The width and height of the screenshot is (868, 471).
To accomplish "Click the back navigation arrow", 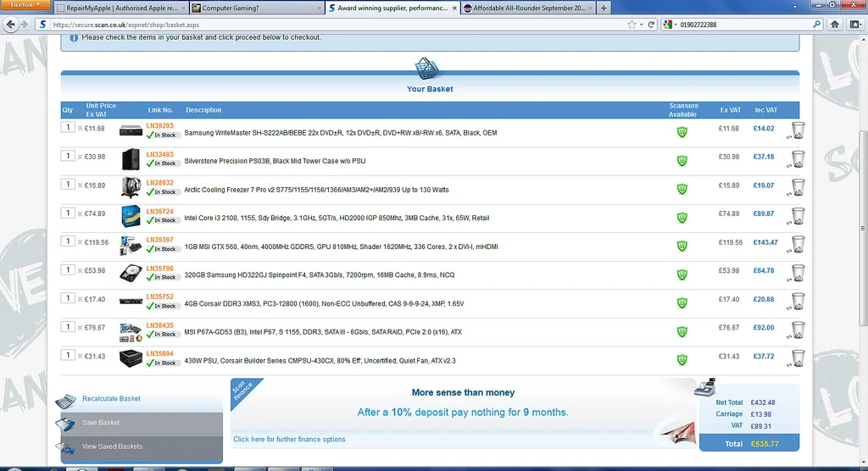I will coord(10,25).
